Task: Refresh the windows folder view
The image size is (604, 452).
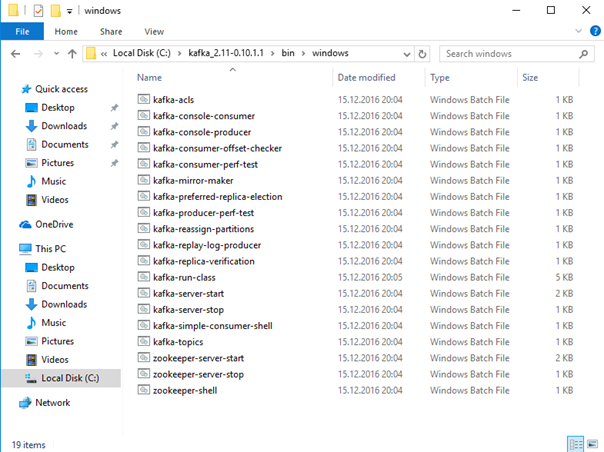Action: (422, 54)
